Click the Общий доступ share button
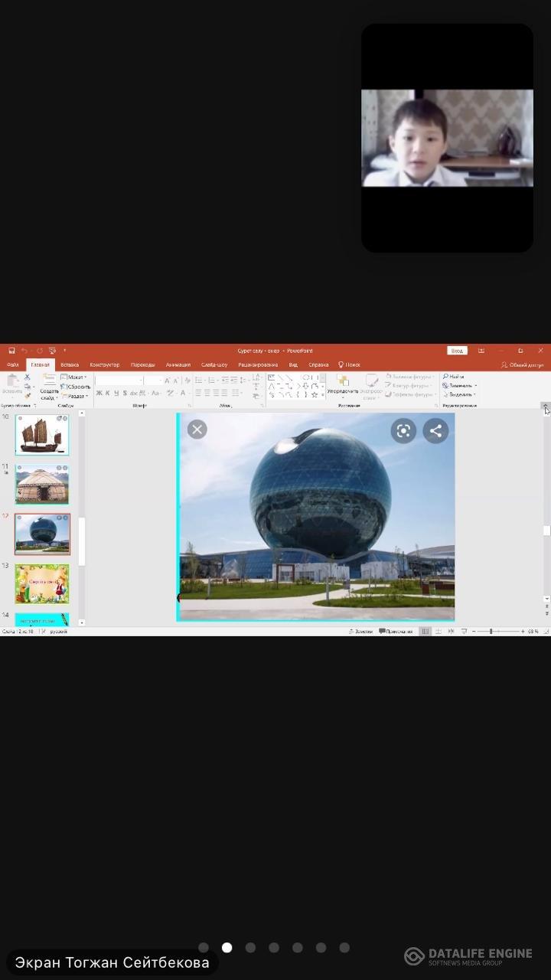 pos(523,365)
